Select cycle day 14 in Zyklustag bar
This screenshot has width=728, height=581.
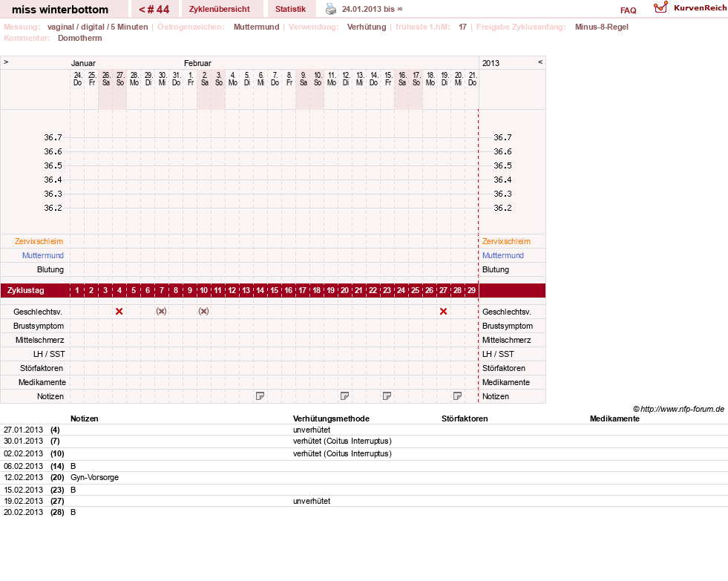(x=260, y=291)
